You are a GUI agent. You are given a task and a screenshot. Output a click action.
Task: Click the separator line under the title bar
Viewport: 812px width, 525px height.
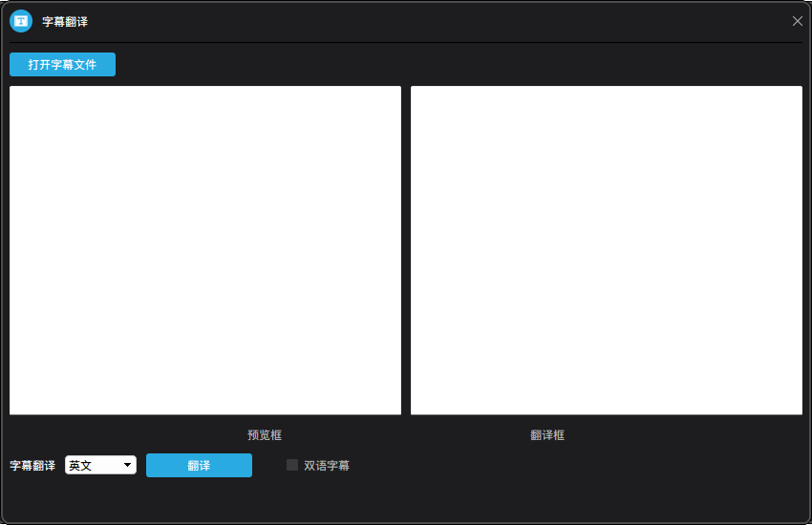tap(406, 43)
